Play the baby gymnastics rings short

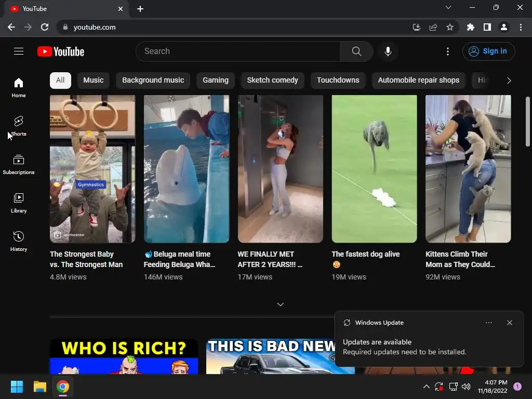(x=92, y=169)
